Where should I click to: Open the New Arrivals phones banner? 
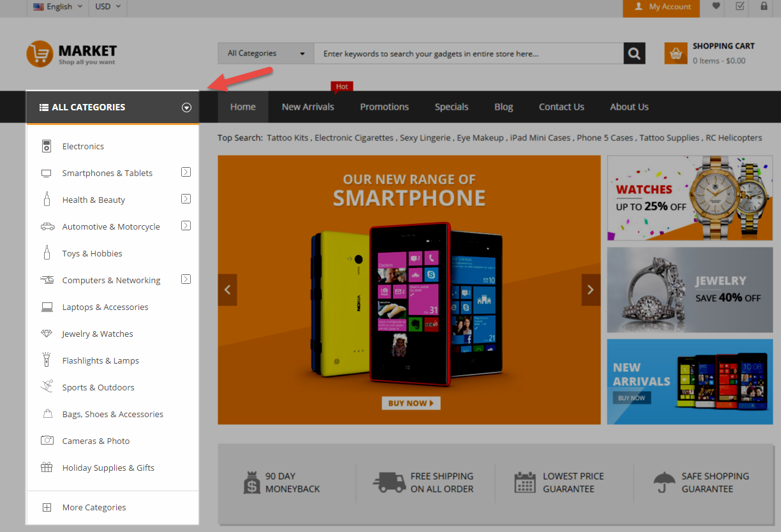coord(690,381)
